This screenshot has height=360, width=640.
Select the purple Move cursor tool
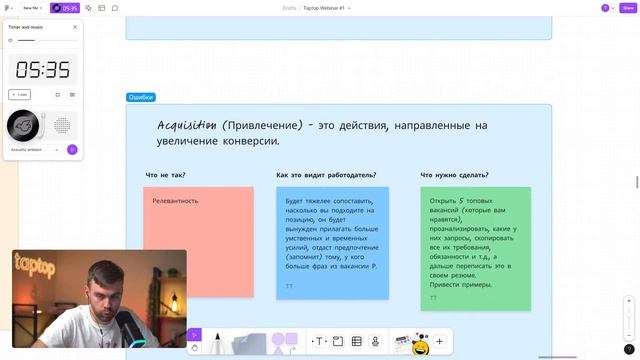pyautogui.click(x=194, y=335)
